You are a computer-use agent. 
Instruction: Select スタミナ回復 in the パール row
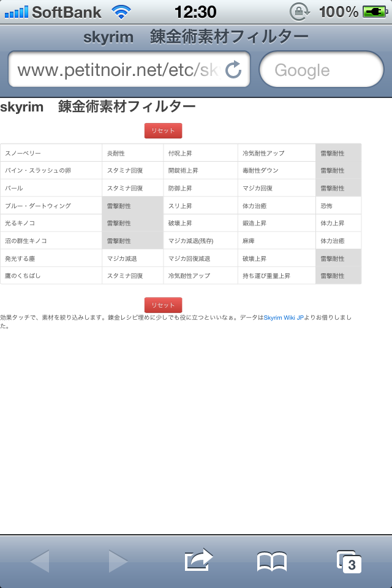(133, 188)
